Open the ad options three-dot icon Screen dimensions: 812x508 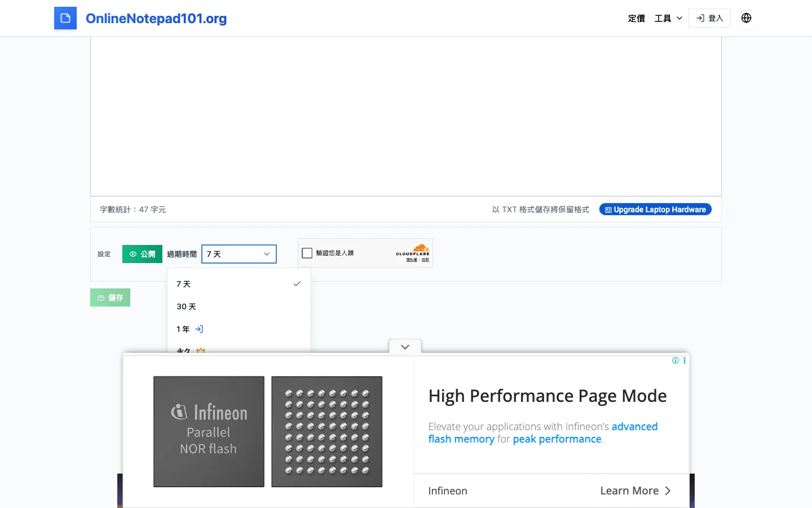coord(685,360)
